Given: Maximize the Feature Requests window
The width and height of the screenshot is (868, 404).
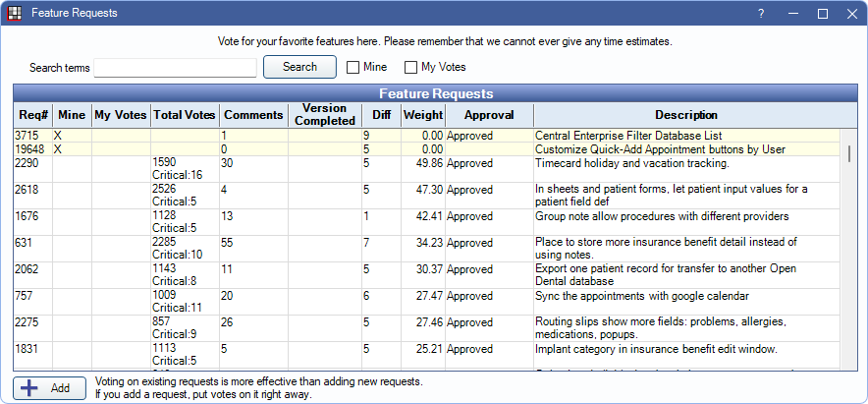Looking at the screenshot, I should click(x=823, y=14).
